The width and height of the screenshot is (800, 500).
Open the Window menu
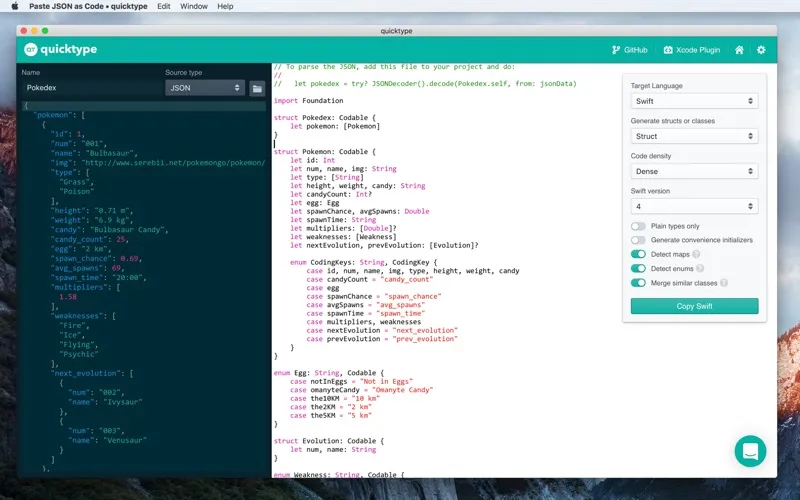pos(194,6)
